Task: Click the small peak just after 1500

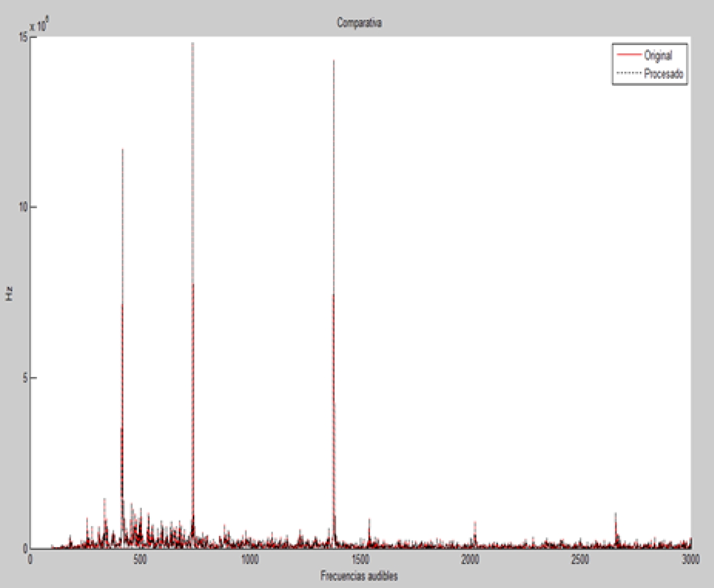Action: pos(369,520)
